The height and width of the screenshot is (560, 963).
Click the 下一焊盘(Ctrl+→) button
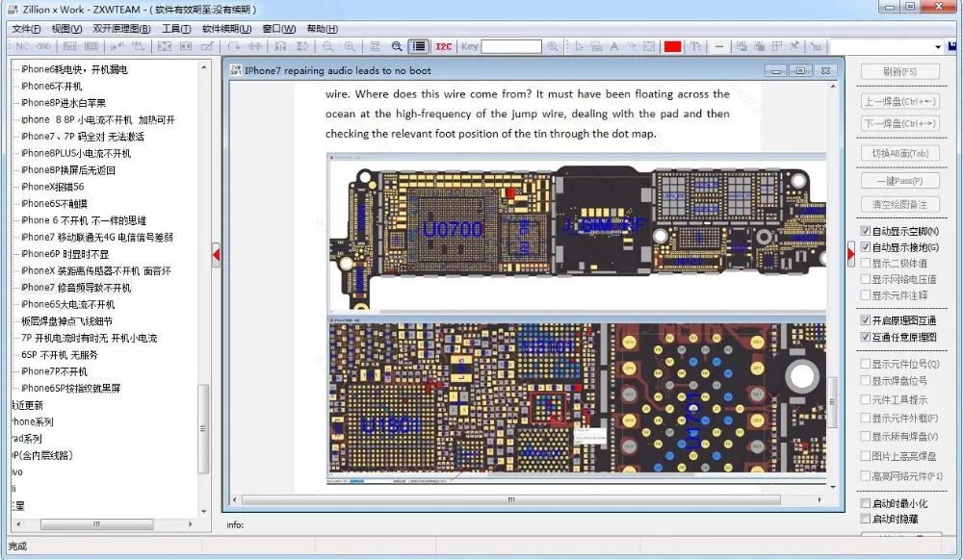tap(899, 123)
